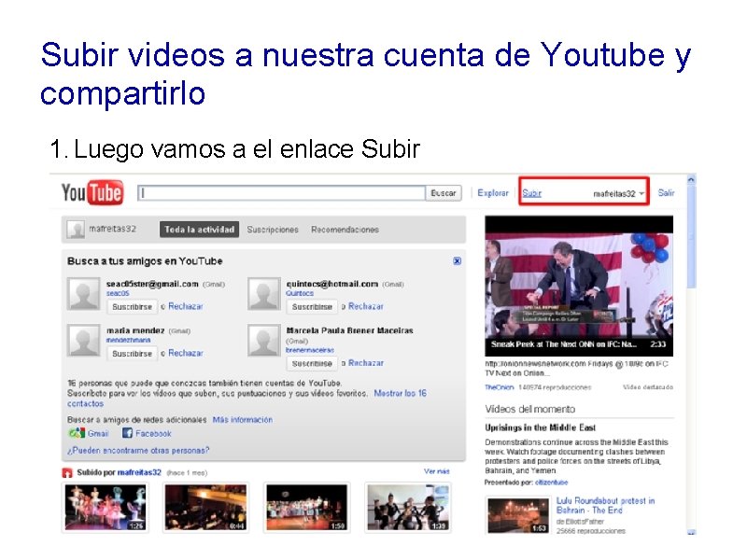
Task: Click the Subir link
Action: [x=531, y=193]
